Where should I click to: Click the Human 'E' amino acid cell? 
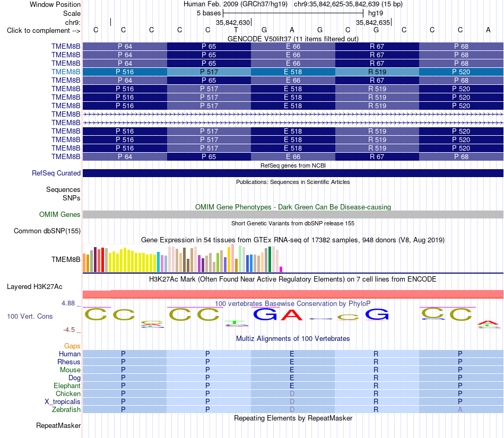coord(292,354)
